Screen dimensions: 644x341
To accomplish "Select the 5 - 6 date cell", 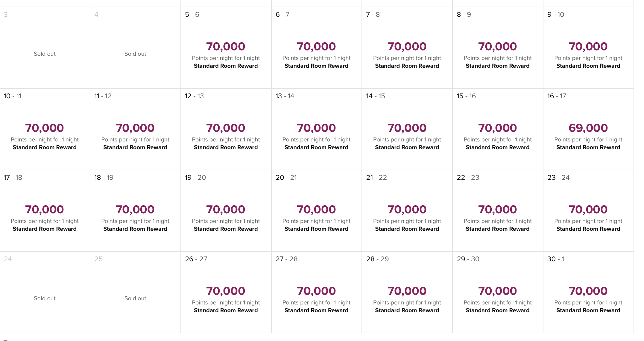I will click(226, 48).
